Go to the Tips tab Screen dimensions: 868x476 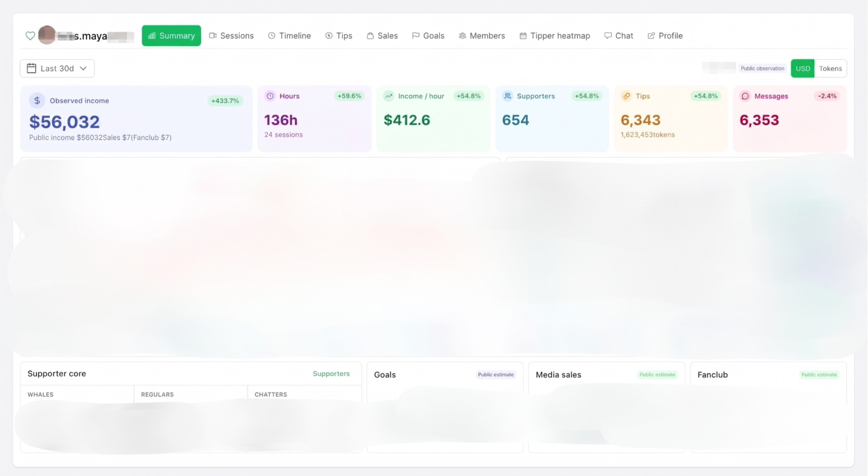click(339, 35)
